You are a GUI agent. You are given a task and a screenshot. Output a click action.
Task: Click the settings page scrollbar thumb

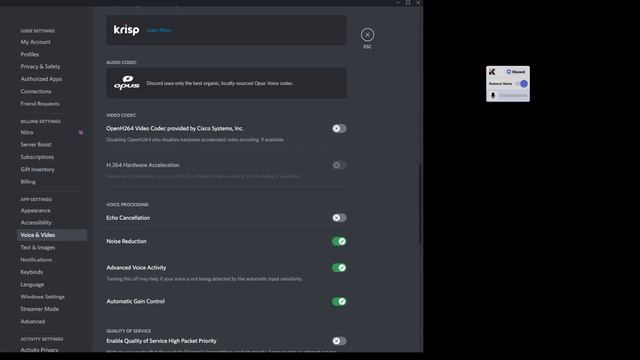[x=420, y=204]
